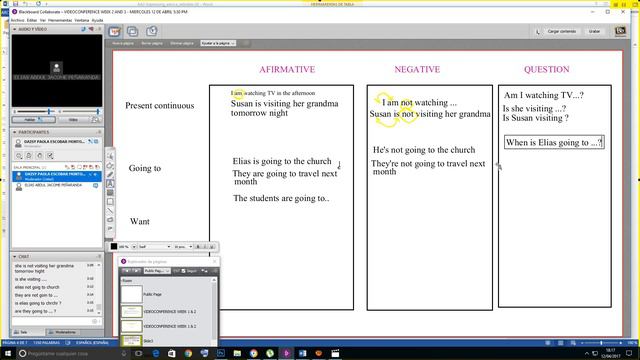Open Archivo menu
640x360 pixels.
pos(18,20)
